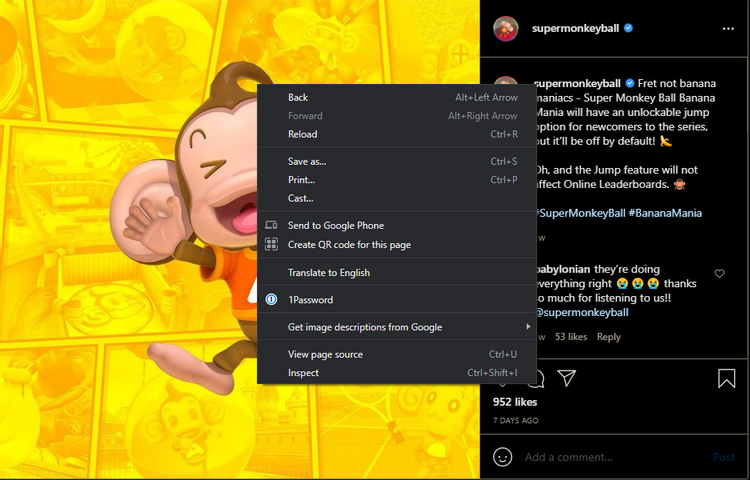Screen dimensions: 750x480
Task: Select Inspect from the context menu
Action: coord(303,373)
